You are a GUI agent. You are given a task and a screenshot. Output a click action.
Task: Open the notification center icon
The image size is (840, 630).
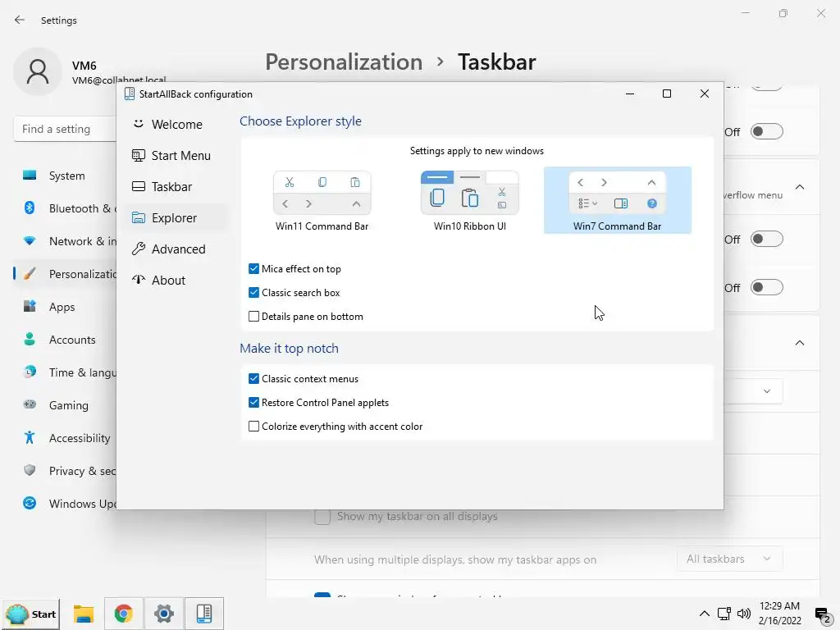tap(822, 614)
